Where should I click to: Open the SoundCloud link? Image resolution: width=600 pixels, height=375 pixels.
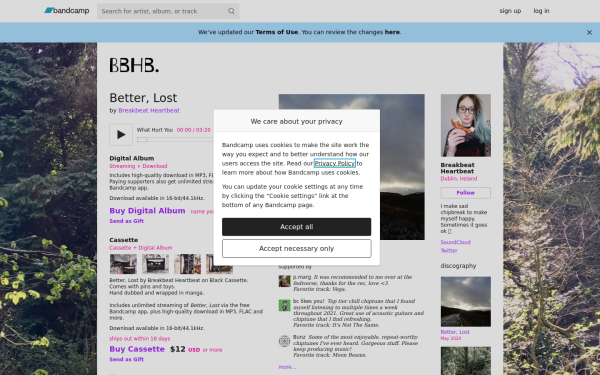click(456, 242)
